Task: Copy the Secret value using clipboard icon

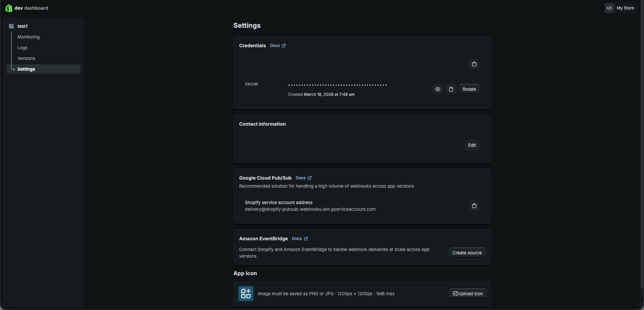Action: point(451,89)
